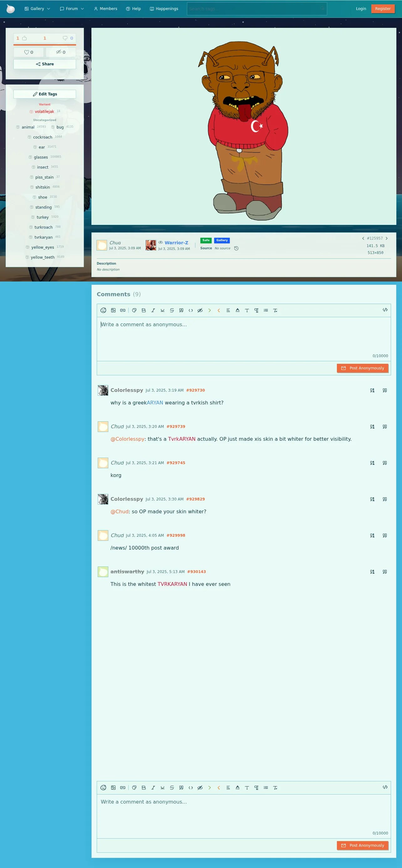Open the Happenings page

pyautogui.click(x=164, y=9)
